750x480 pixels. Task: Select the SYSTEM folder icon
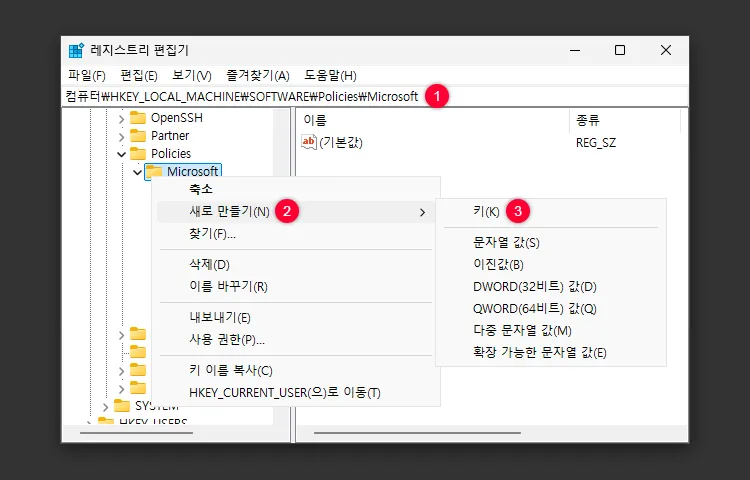click(x=121, y=405)
